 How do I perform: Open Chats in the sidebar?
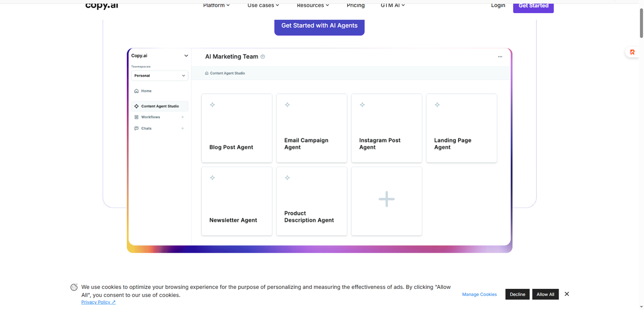point(146,128)
